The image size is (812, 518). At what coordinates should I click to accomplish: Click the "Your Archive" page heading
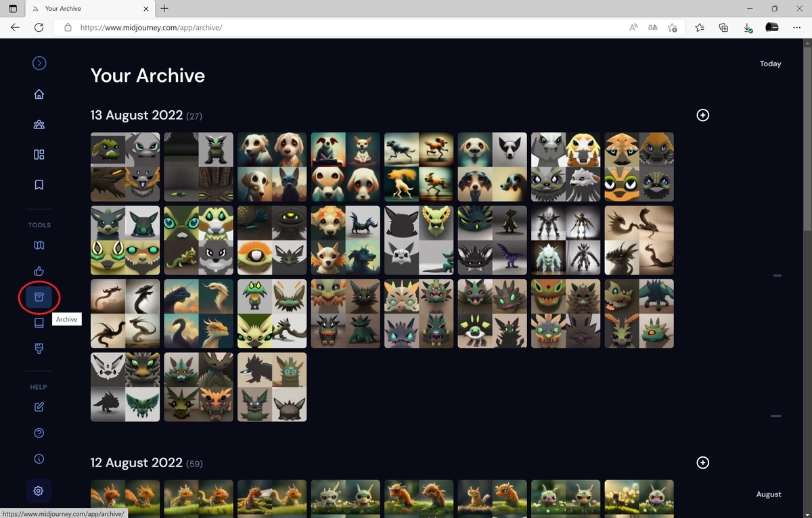pyautogui.click(x=148, y=75)
